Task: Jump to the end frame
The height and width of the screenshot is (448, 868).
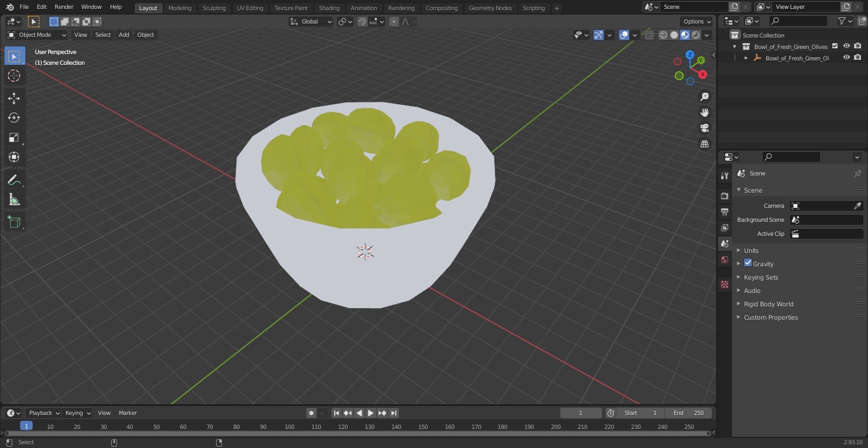Action: tap(393, 413)
